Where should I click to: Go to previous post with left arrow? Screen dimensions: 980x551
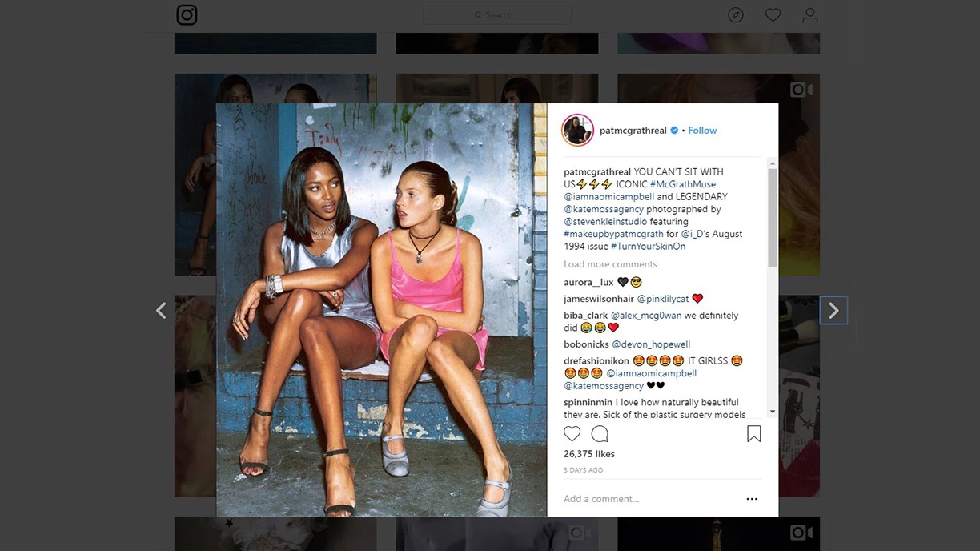[161, 311]
